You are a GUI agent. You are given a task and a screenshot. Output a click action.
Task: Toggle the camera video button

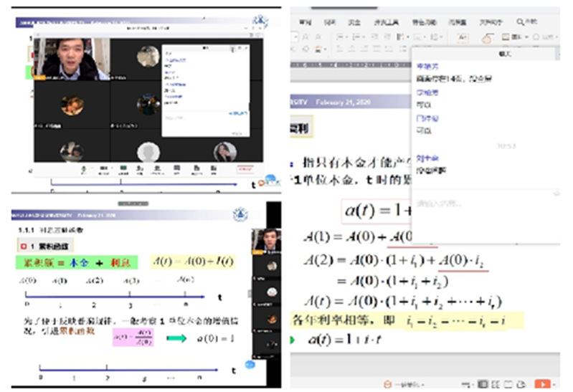pyautogui.click(x=105, y=169)
